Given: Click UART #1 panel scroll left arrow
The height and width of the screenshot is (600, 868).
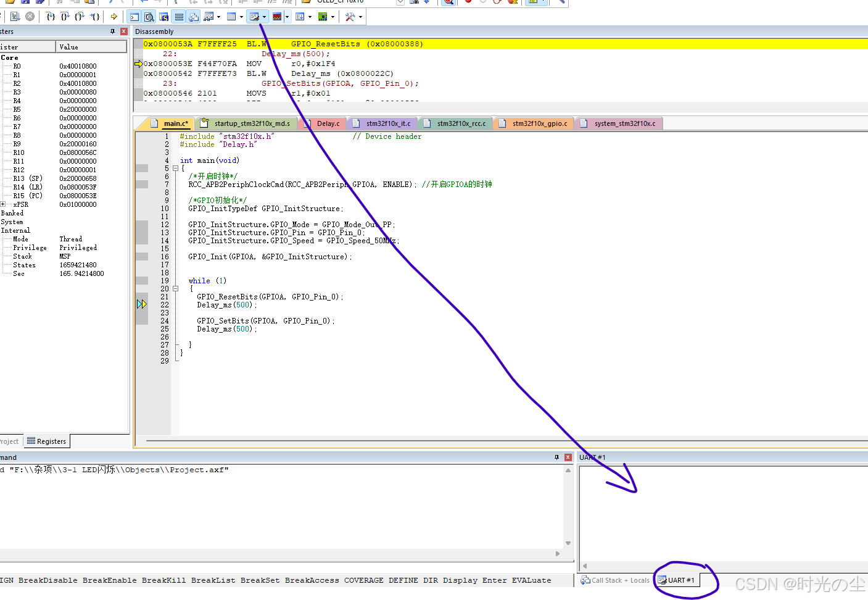Looking at the screenshot, I should pyautogui.click(x=585, y=566).
